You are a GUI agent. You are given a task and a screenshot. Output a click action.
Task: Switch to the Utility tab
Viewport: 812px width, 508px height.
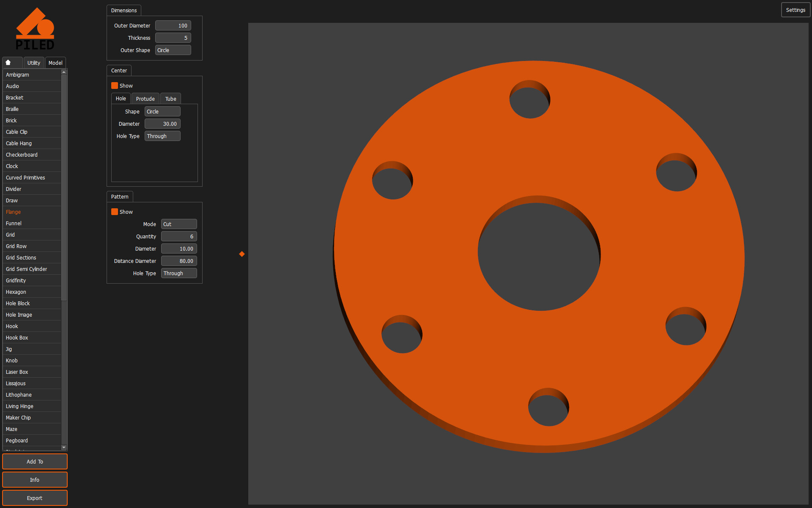point(34,63)
